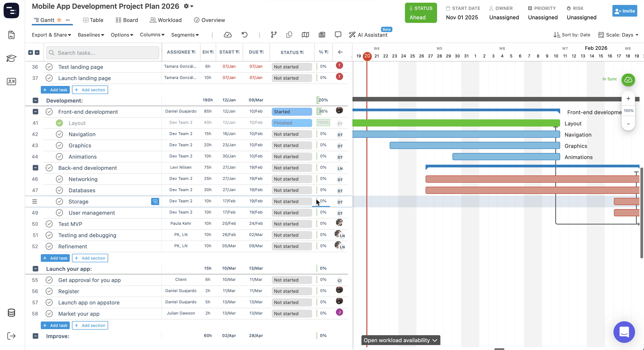Click the map view icon in toolbar
The width and height of the screenshot is (644, 350).
coord(305,35)
